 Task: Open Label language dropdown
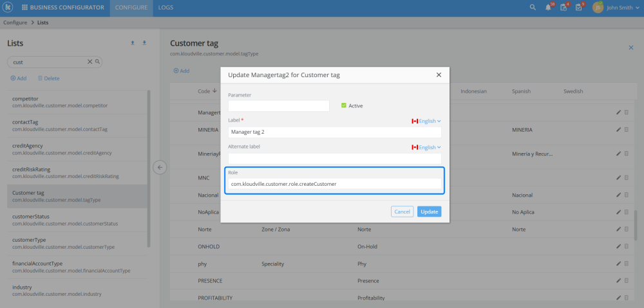tap(426, 121)
